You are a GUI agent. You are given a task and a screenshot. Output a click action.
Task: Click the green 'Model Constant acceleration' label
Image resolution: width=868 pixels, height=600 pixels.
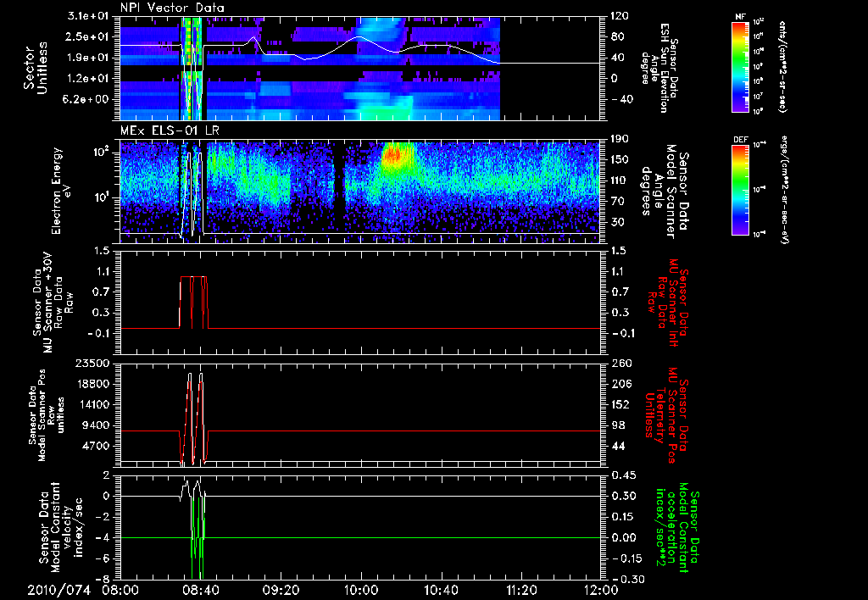[677, 527]
